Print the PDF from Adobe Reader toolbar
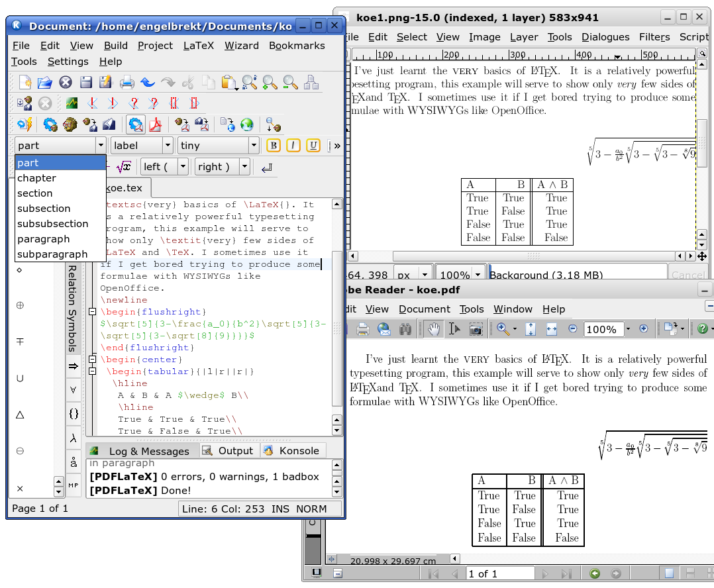Viewport: 714px width, 588px height. tap(362, 328)
